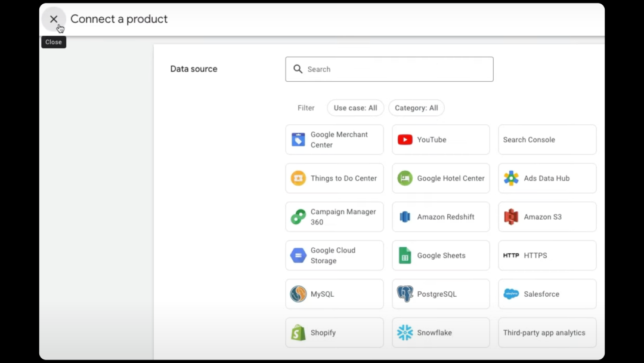Select the Google Sheets icon
The width and height of the screenshot is (644, 363).
(405, 256)
